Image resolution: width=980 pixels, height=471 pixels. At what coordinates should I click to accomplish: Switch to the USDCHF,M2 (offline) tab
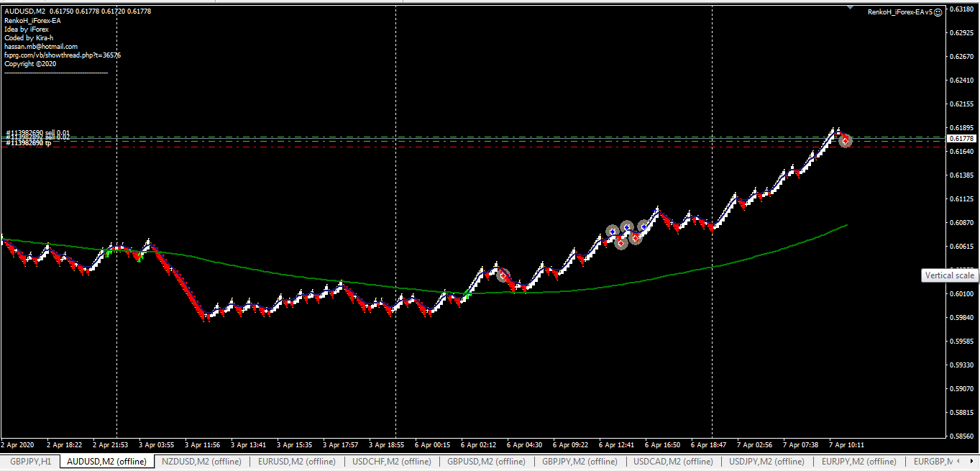pyautogui.click(x=391, y=462)
